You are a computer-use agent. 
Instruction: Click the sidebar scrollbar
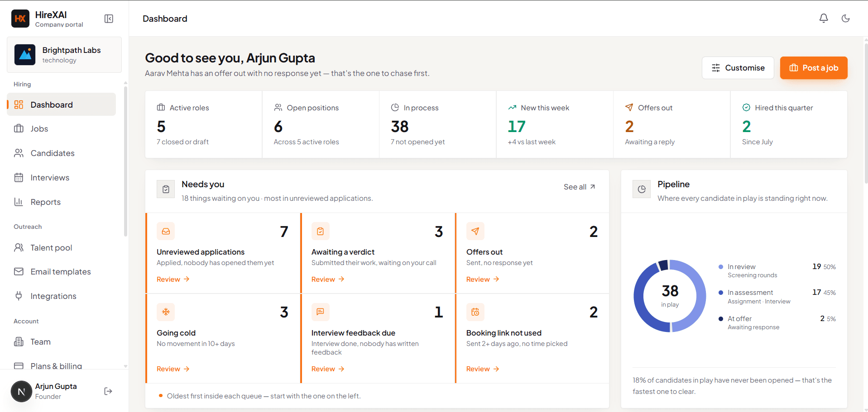(125, 161)
